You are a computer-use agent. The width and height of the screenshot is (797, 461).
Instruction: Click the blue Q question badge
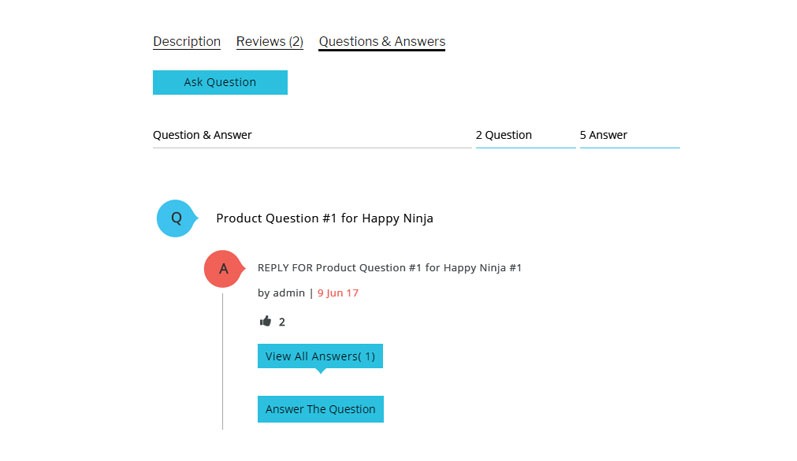(176, 218)
